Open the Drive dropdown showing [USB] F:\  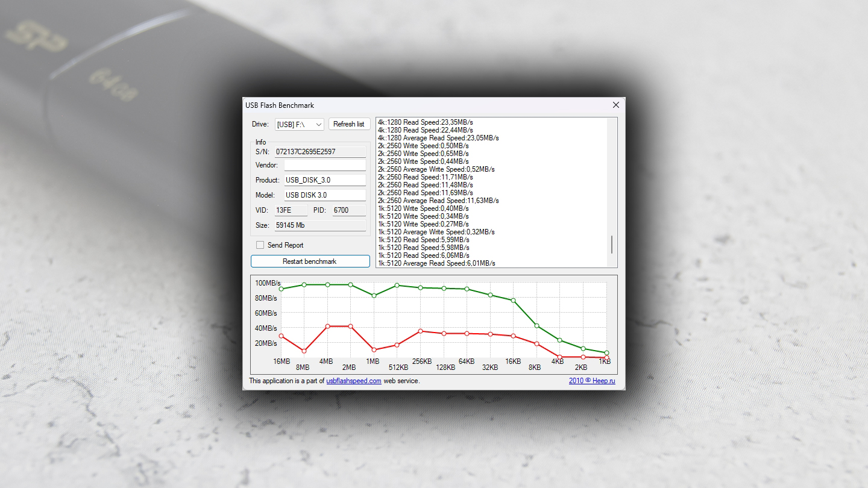(x=300, y=124)
